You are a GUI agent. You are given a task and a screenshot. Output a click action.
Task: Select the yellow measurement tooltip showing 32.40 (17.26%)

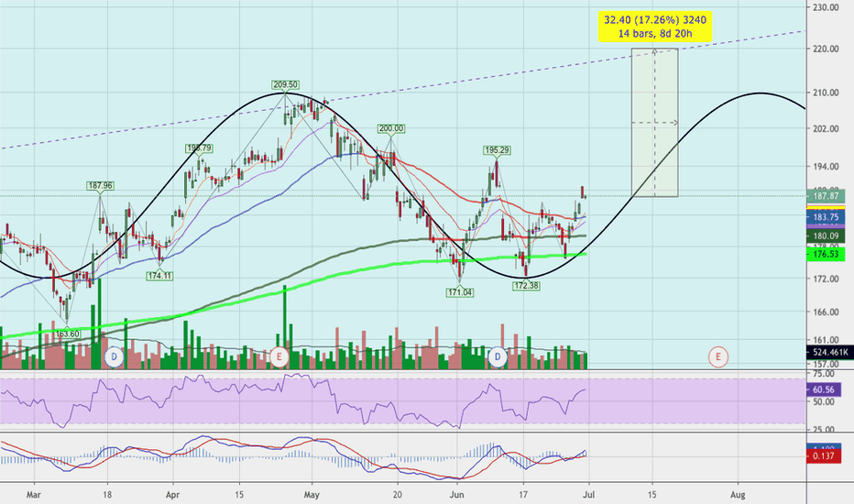pyautogui.click(x=655, y=27)
